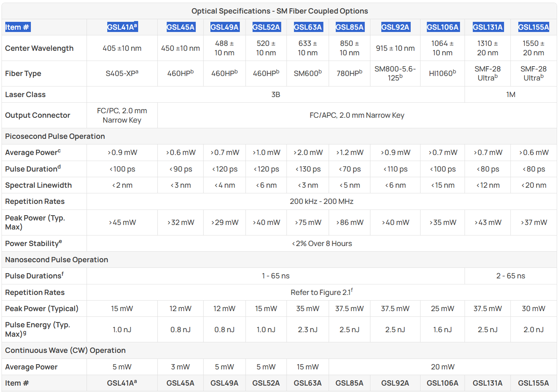Select 'GSL131A' in the bottom Item # row
This screenshot has height=392, width=559.
pos(488,383)
